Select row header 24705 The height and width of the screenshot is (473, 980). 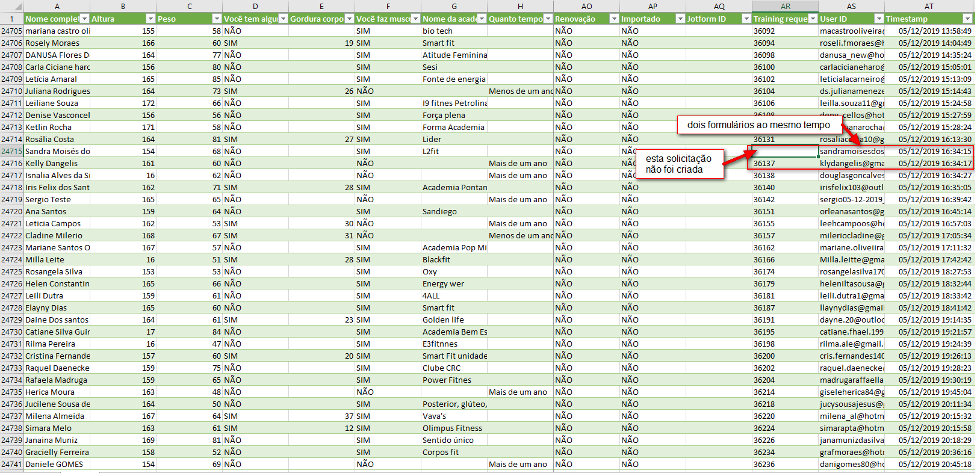tap(11, 31)
